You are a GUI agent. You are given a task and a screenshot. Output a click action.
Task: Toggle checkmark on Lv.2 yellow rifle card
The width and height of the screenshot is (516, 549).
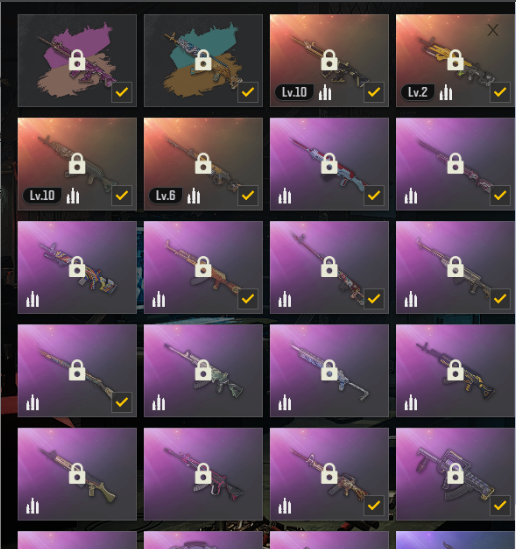pos(500,92)
